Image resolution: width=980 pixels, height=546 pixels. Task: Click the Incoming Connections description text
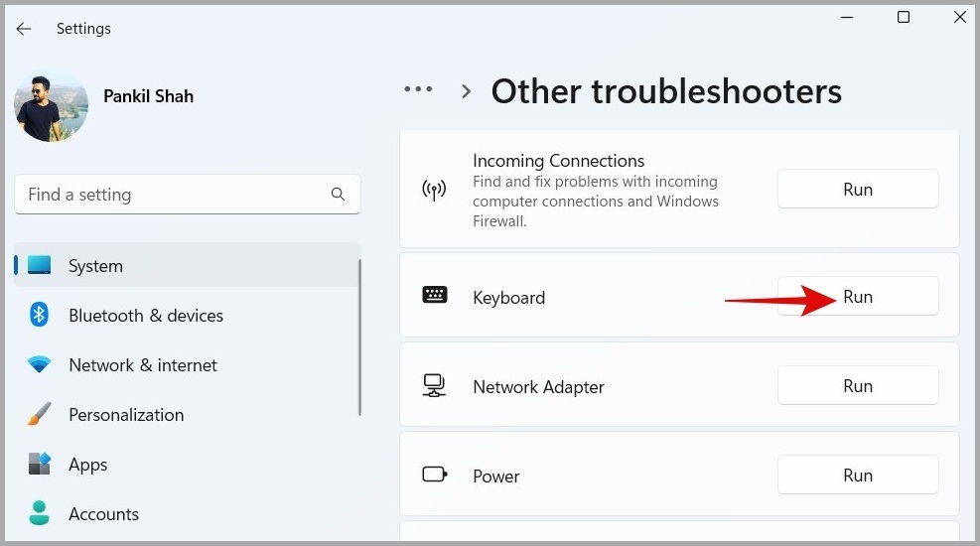[596, 202]
